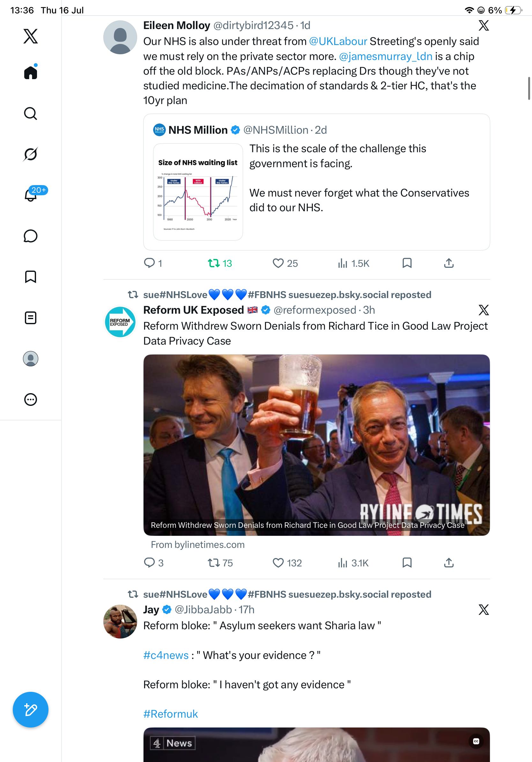Bookmark Eileen Molloy's post
The image size is (532, 762).
tap(407, 263)
